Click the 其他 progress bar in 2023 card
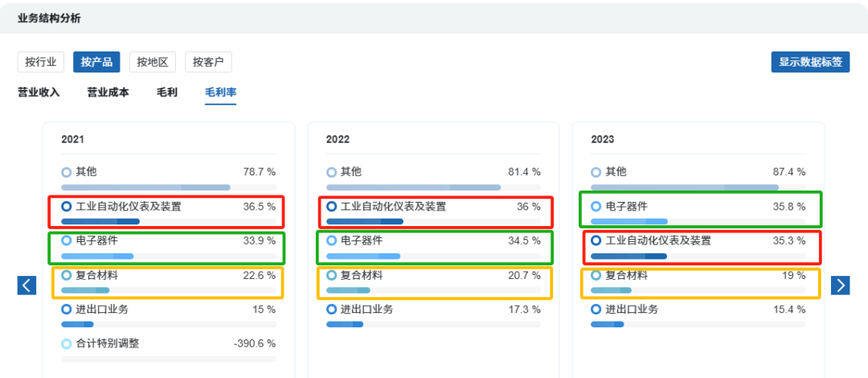868x378 pixels. coord(685,187)
